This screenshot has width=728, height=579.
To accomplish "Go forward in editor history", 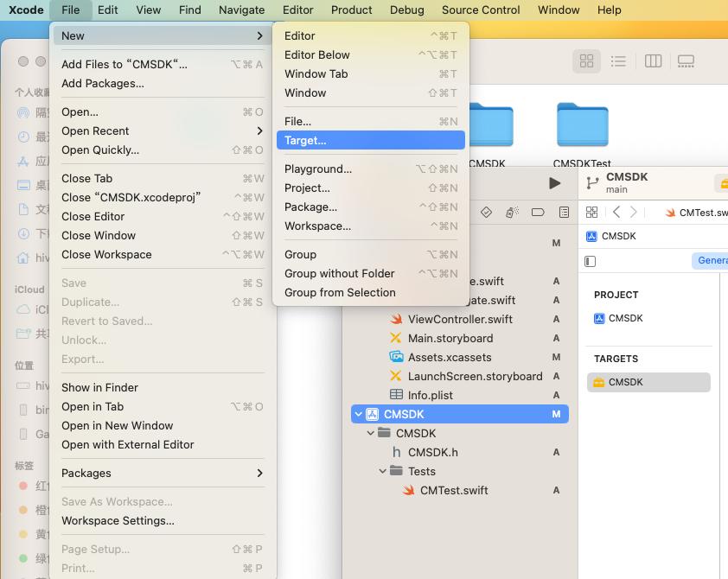I will click(x=633, y=213).
